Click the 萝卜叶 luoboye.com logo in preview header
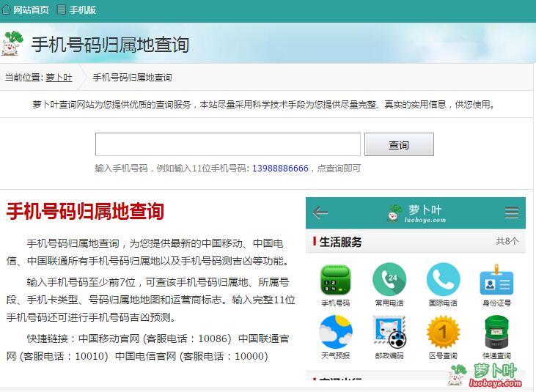Image resolution: width=536 pixels, height=392 pixels. [415, 213]
